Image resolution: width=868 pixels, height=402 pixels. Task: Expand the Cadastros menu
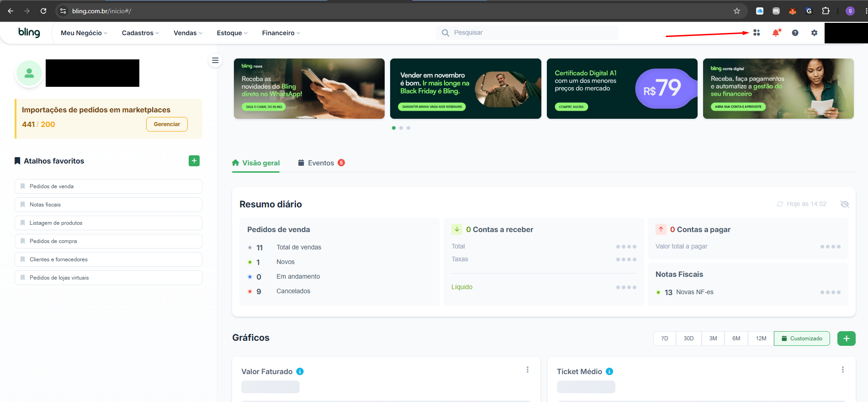click(140, 33)
